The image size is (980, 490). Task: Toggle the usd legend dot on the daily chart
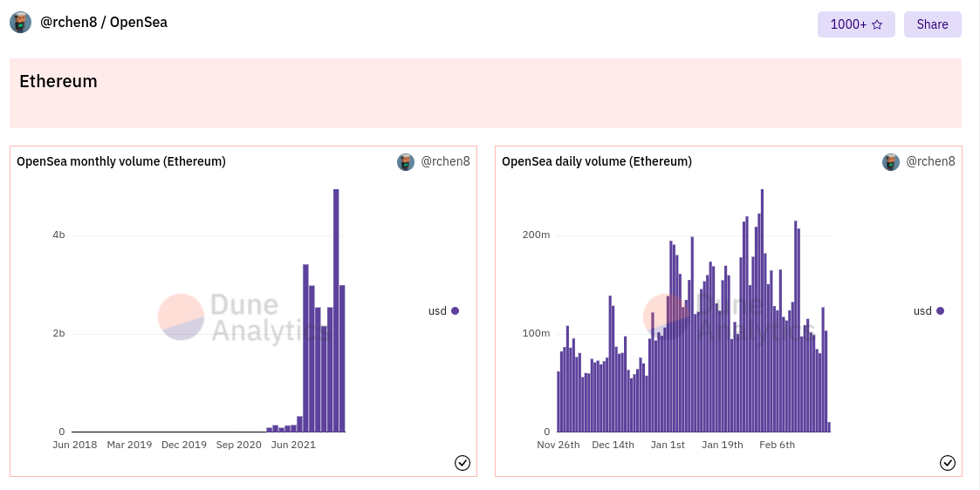[940, 311]
